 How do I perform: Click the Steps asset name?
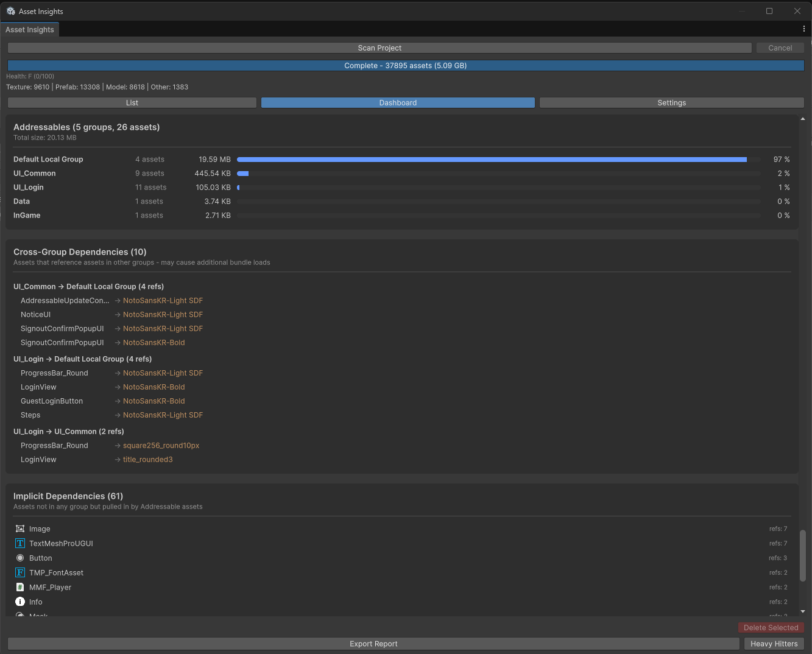coord(30,415)
